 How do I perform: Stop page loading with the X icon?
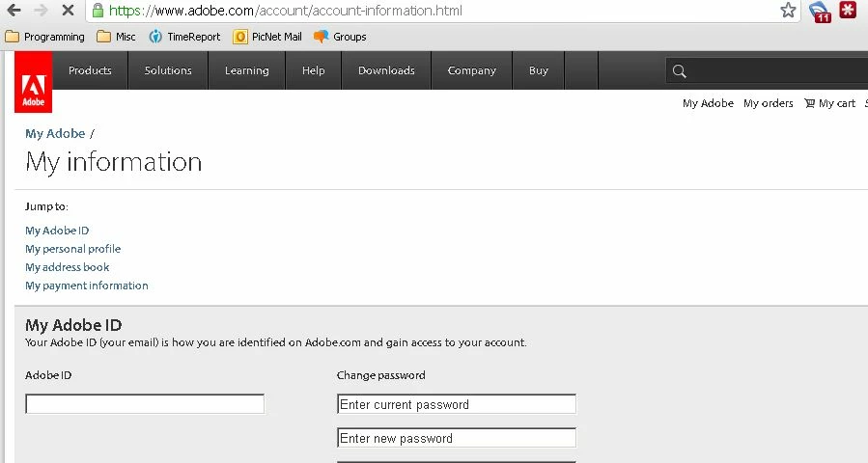68,10
